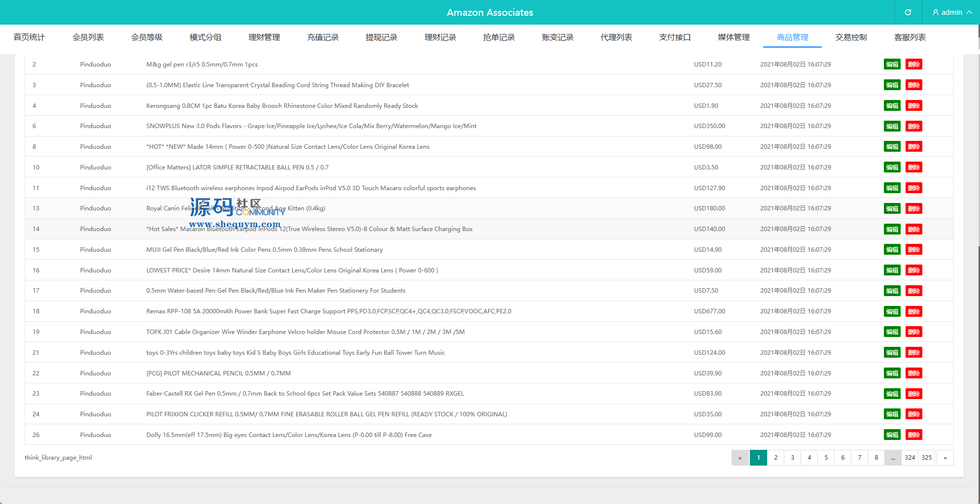Click the next page arrow

(945, 458)
